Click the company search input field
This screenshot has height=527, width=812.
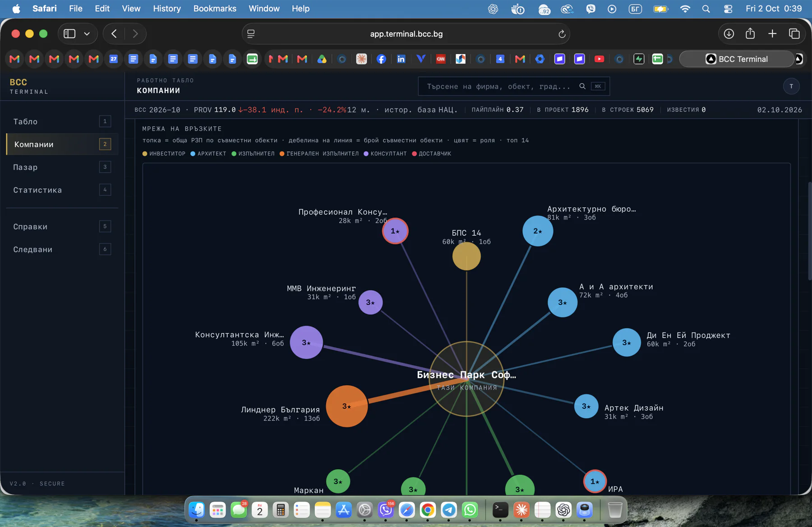(514, 86)
